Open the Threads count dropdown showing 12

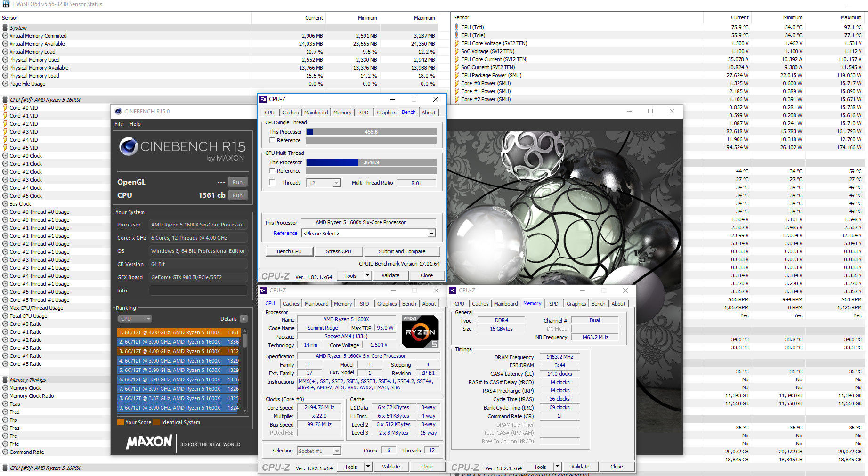click(x=324, y=183)
